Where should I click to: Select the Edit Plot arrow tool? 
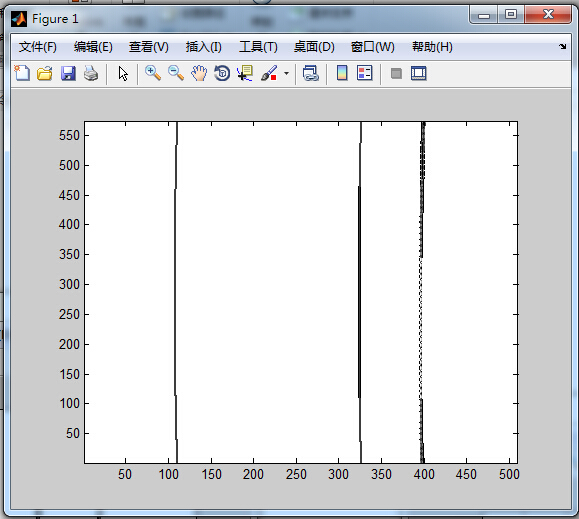coord(123,73)
